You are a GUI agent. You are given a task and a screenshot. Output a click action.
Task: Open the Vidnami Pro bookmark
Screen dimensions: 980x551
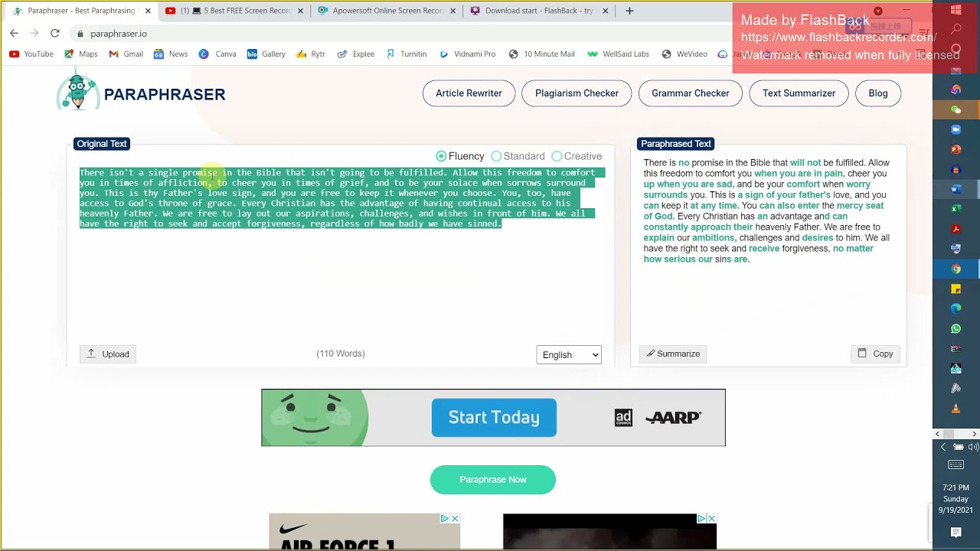point(467,54)
